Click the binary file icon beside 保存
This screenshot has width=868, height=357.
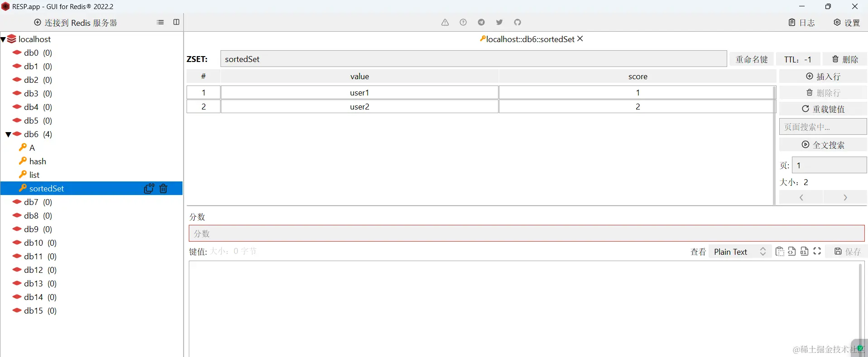[805, 252]
